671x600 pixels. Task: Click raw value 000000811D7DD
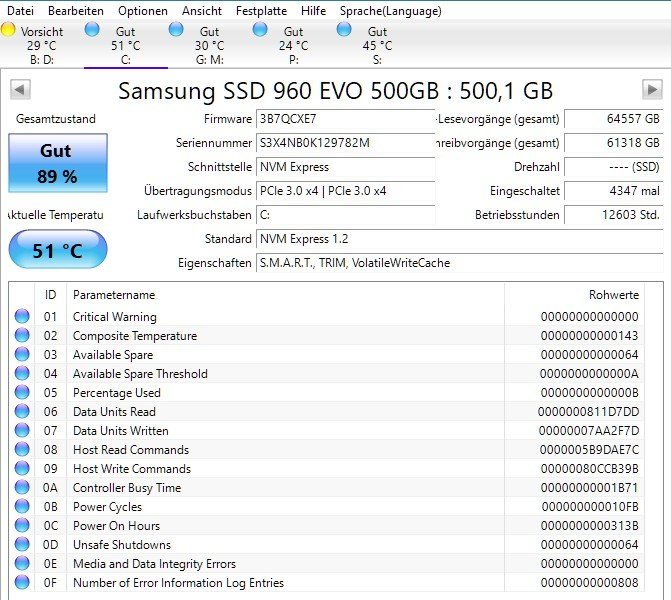588,412
